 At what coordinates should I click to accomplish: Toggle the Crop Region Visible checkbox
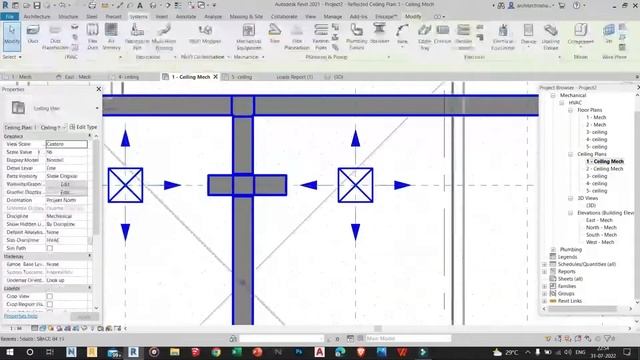[x=49, y=304]
